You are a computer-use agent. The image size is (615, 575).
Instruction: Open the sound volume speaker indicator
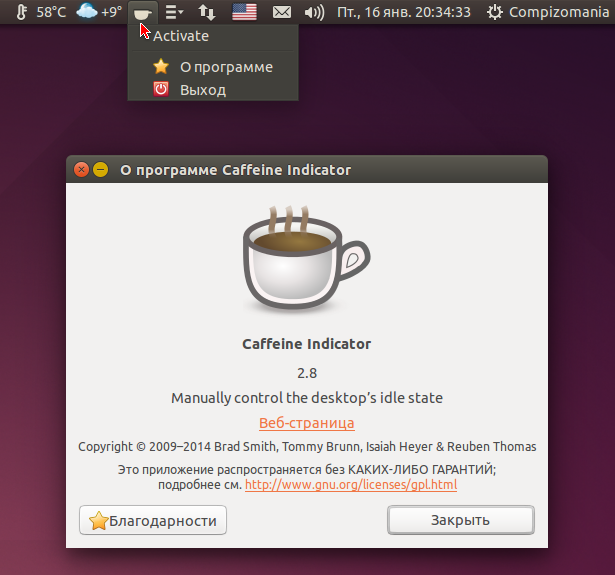315,13
